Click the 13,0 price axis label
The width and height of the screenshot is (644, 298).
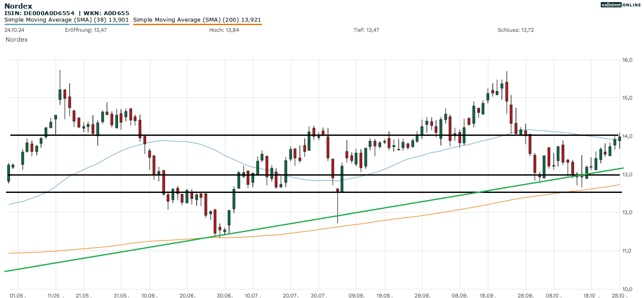coord(627,174)
